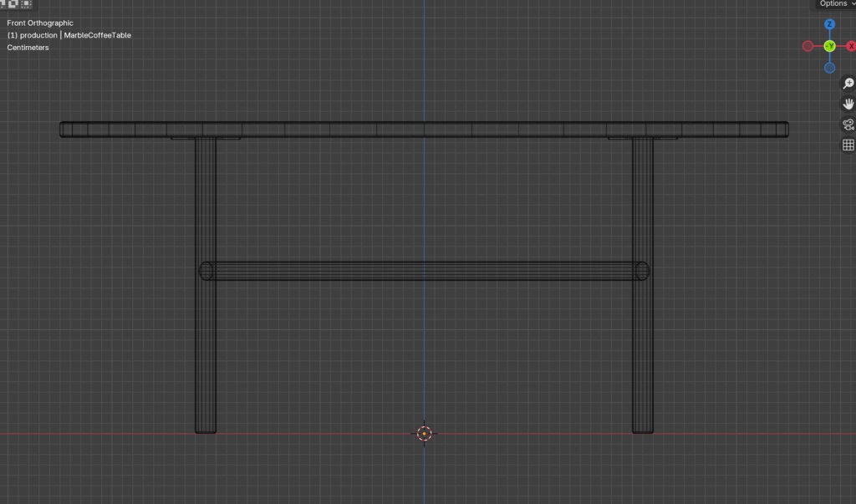The width and height of the screenshot is (856, 504).
Task: Click the Front Orthographic view label
Action: click(40, 23)
